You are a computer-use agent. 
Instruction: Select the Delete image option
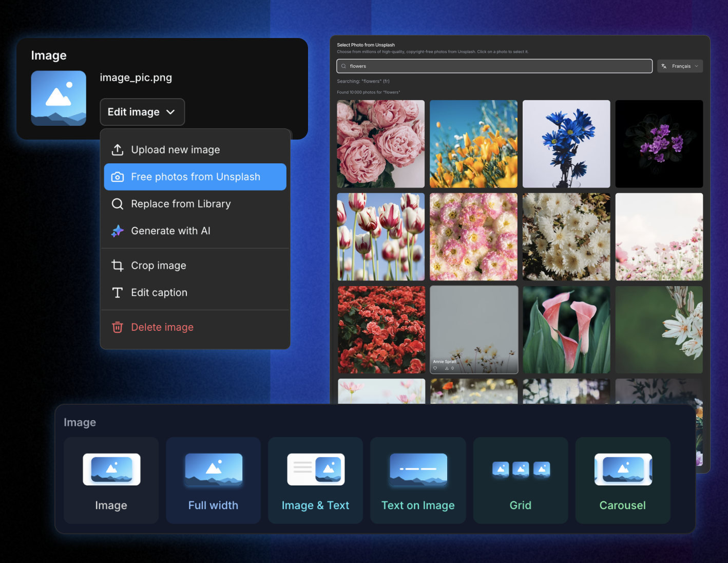[x=162, y=327]
